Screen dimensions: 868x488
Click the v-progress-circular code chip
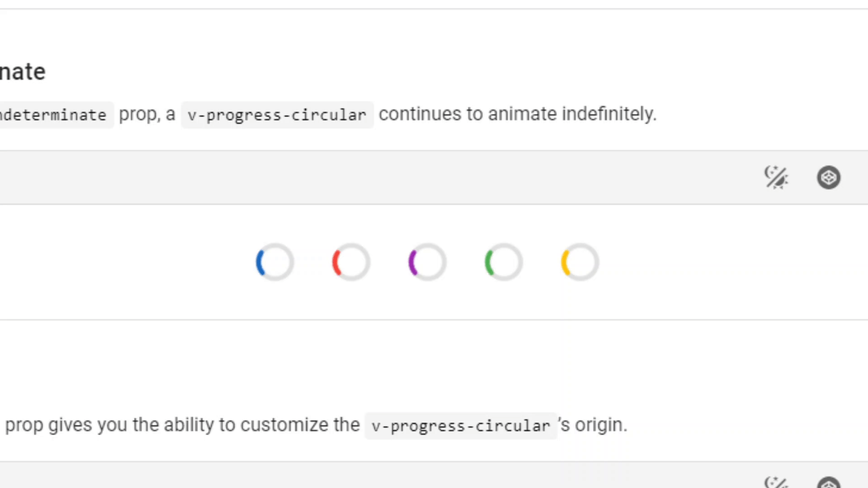pos(277,114)
